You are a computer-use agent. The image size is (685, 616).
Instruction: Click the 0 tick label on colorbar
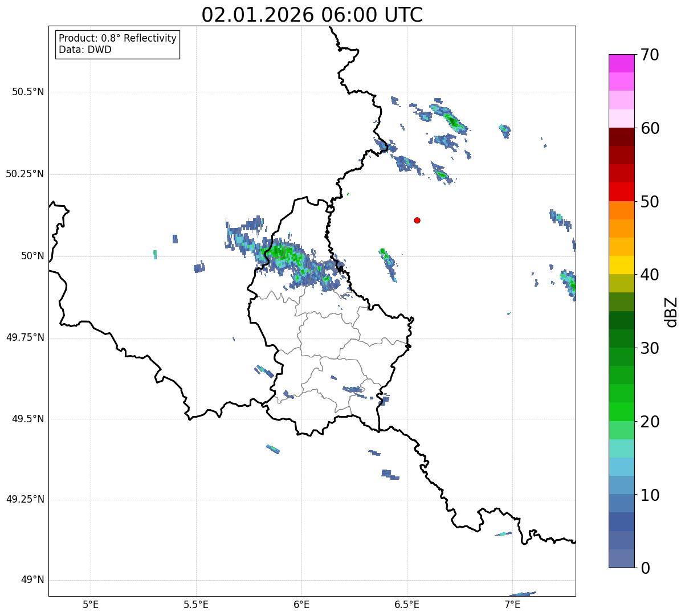coord(645,568)
